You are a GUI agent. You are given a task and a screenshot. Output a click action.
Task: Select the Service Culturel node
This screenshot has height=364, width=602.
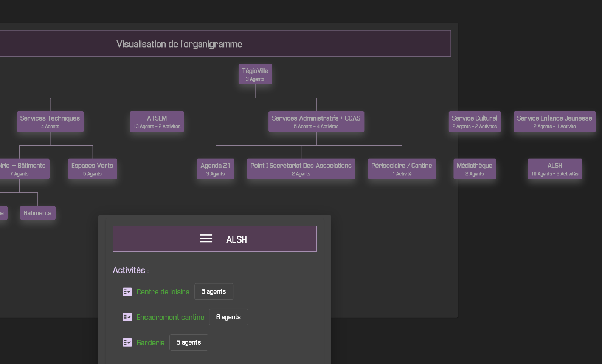(x=475, y=121)
